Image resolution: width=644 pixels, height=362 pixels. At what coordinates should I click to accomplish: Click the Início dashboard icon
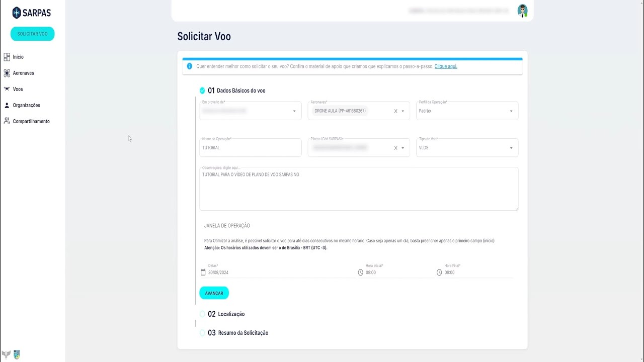(x=7, y=57)
